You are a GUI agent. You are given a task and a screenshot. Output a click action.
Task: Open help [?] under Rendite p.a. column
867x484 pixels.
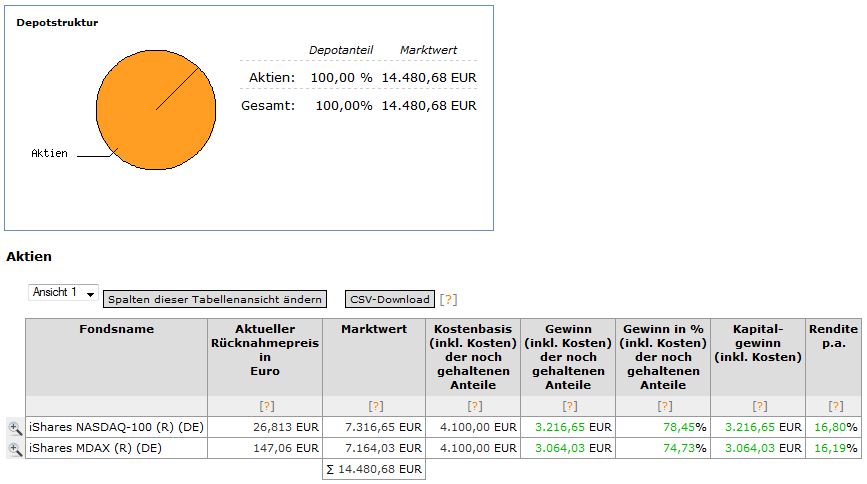835,406
